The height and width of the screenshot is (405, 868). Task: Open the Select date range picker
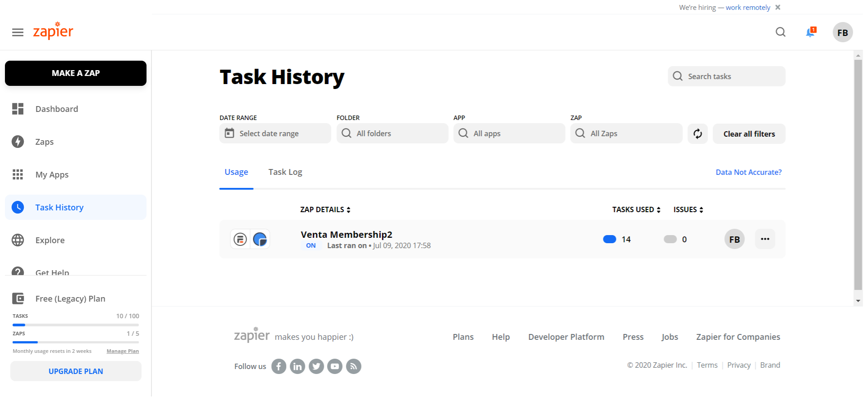tap(275, 134)
